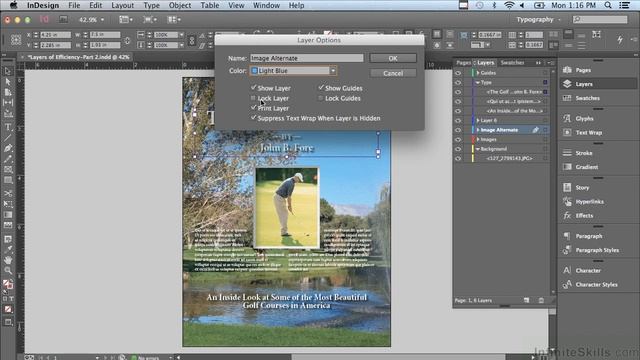Screen dimensions: 640x360
Task: Select the Selection tool in toolbox
Action: 8,71
